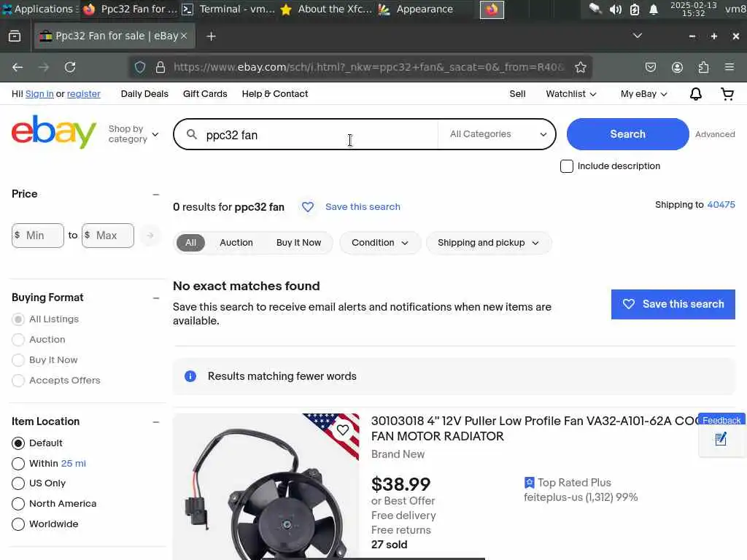This screenshot has width=747, height=560.
Task: Select Within 25 mi location radio
Action: tap(18, 464)
